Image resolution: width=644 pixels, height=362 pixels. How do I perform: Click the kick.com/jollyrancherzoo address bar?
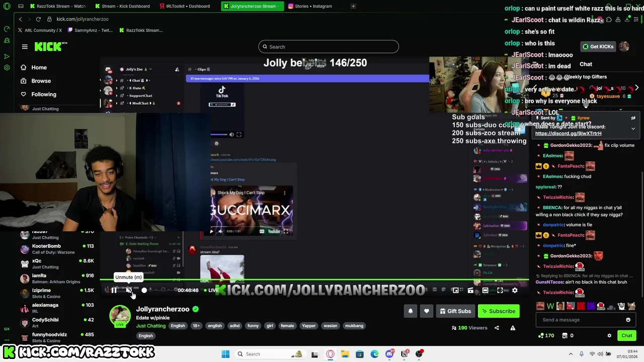[x=83, y=19]
